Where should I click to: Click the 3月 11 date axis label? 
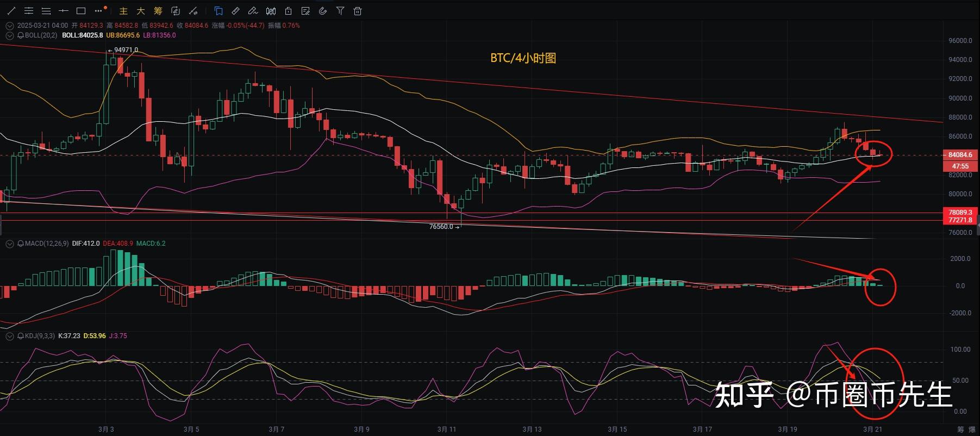[x=447, y=429]
